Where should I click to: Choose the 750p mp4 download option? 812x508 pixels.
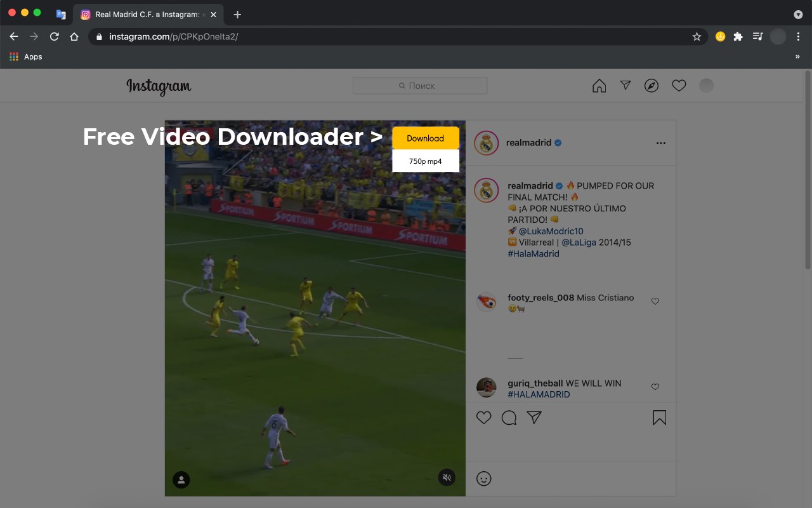tap(426, 161)
